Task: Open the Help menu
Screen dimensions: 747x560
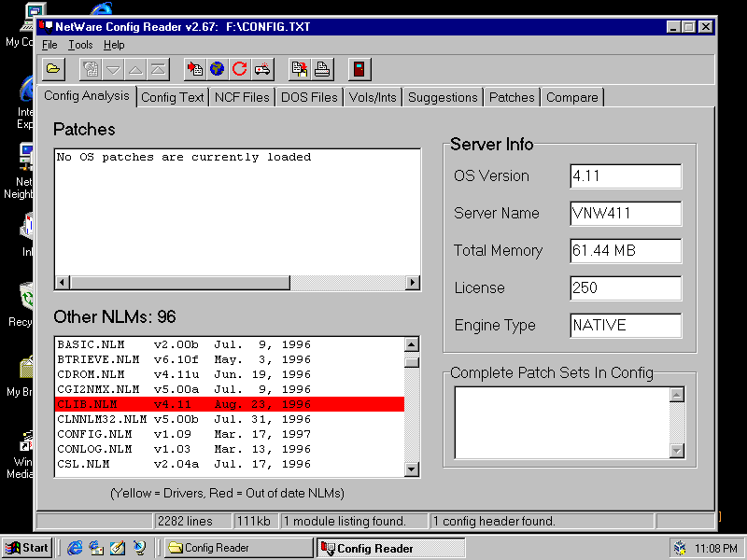Action: click(114, 45)
